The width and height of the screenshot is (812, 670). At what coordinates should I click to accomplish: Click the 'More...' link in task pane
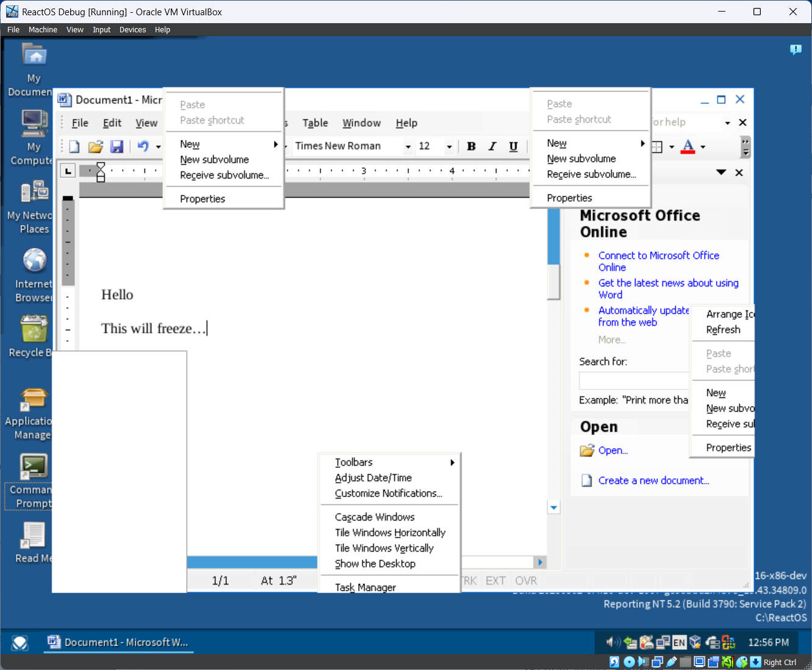(x=612, y=340)
